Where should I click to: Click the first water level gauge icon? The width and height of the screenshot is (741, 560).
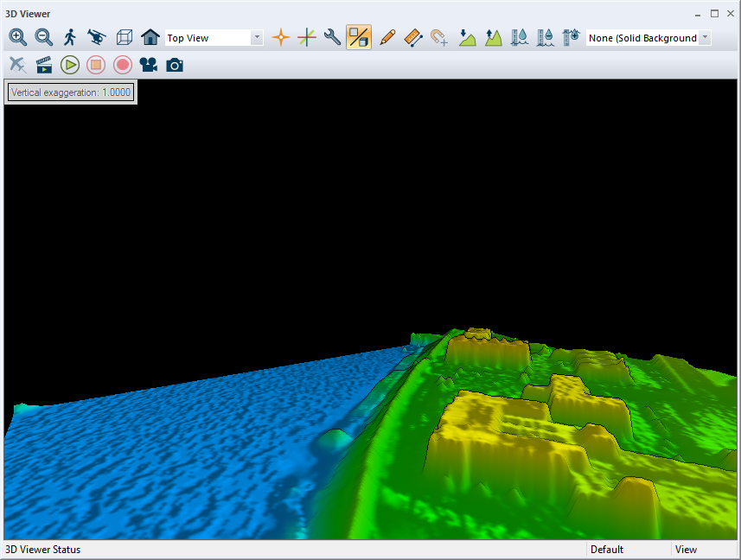point(520,37)
